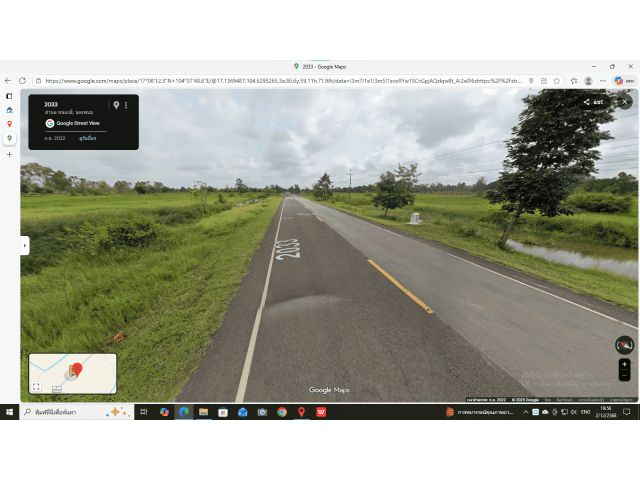
Task: Select the Google Maps vertical tab
Action: tap(9, 138)
